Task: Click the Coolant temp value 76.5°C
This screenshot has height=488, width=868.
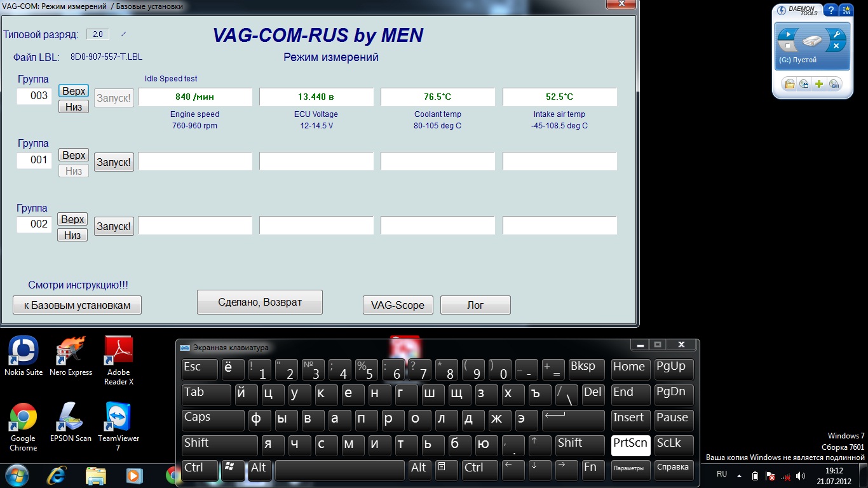Action: [438, 97]
